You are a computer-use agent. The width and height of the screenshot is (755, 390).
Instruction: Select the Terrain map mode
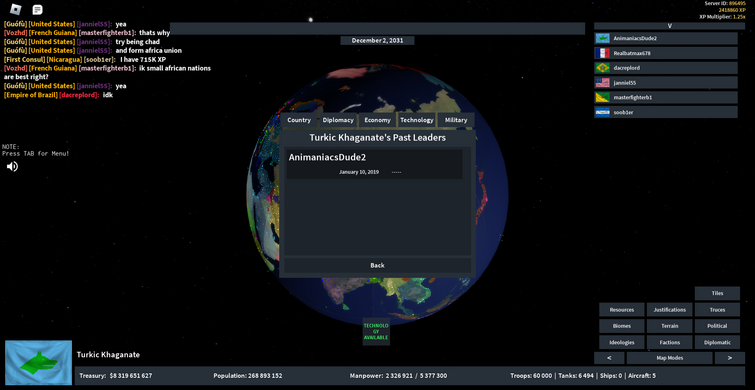tap(669, 326)
